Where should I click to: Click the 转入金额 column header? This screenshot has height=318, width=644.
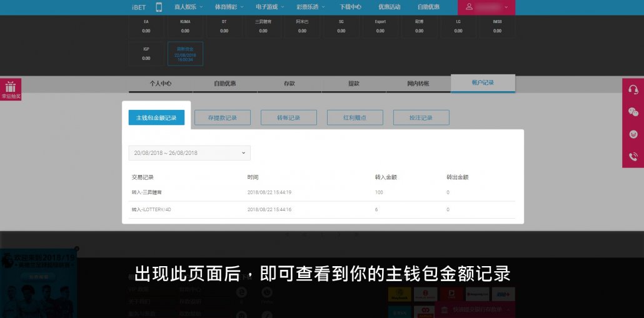(x=386, y=177)
